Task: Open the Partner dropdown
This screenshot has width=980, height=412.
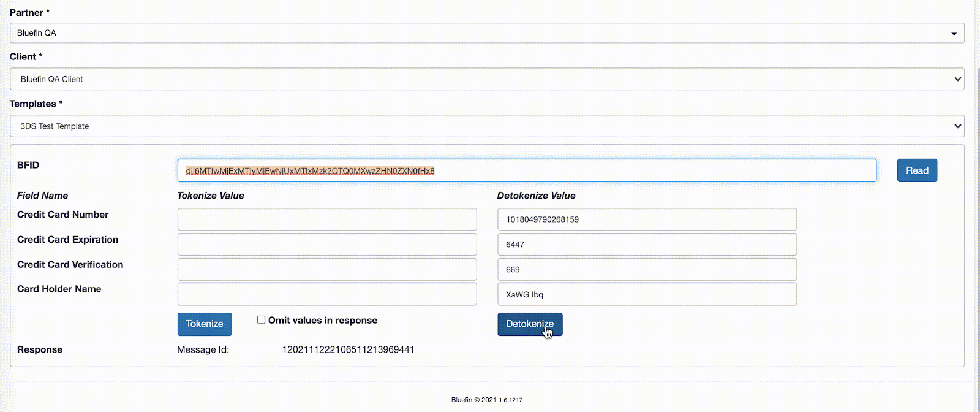Action: pyautogui.click(x=487, y=33)
